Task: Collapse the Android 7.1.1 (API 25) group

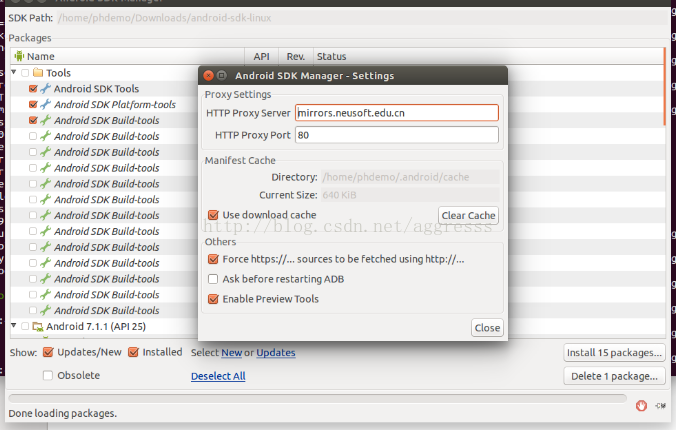Action: pos(14,326)
